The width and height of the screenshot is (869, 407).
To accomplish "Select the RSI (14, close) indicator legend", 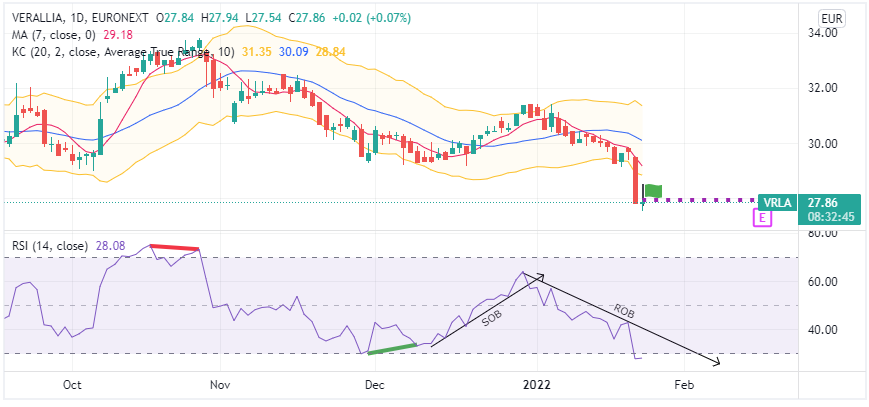I will click(50, 245).
